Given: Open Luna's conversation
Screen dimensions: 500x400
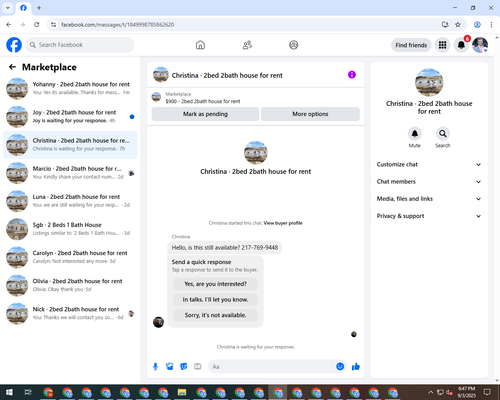Looking at the screenshot, I should click(x=70, y=201).
